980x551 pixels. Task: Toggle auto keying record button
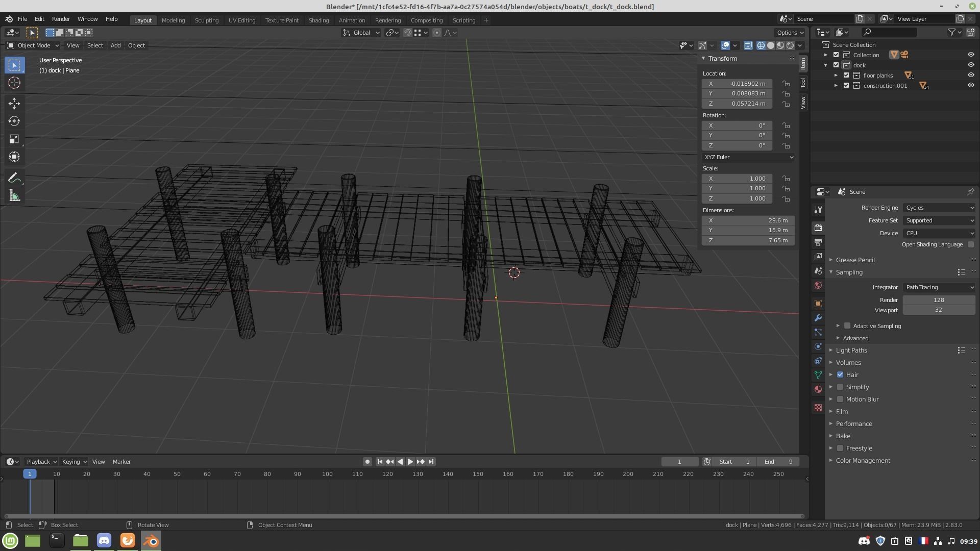[x=367, y=462]
